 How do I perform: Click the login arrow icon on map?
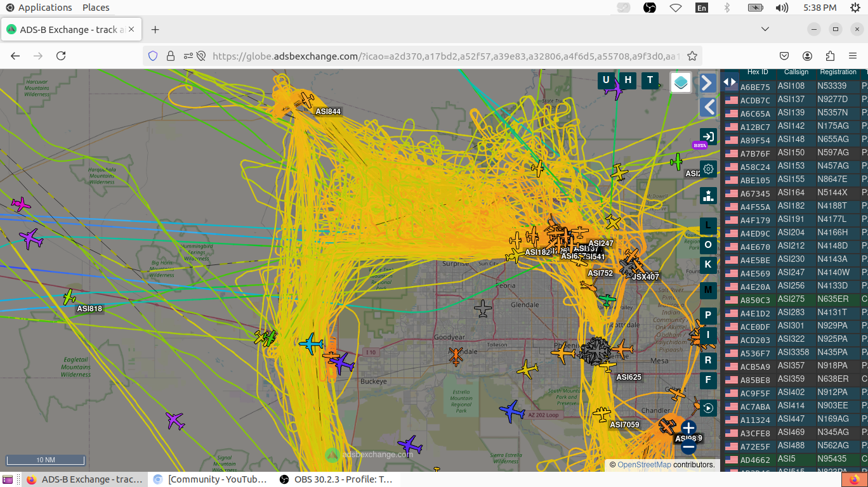pyautogui.click(x=708, y=136)
